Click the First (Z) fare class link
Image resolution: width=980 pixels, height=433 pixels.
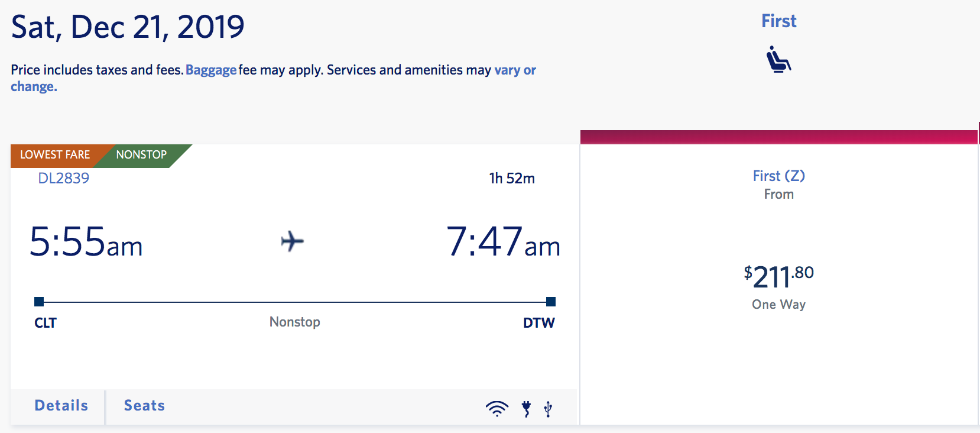(x=778, y=176)
